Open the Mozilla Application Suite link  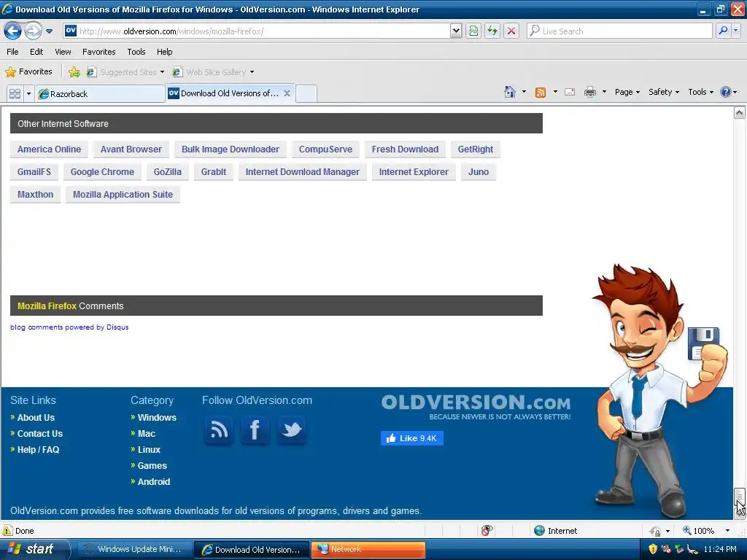click(123, 194)
